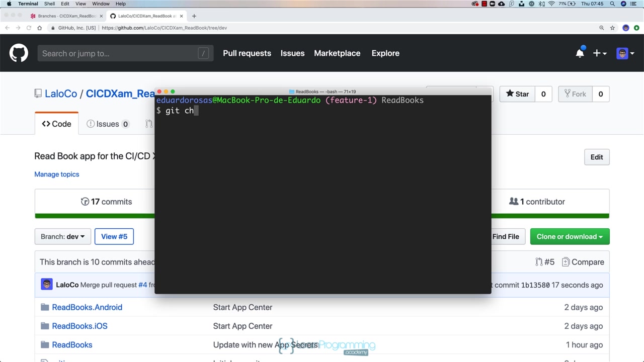This screenshot has height=362, width=644.
Task: Click the Chrome profile avatar
Action: tap(626, 28)
